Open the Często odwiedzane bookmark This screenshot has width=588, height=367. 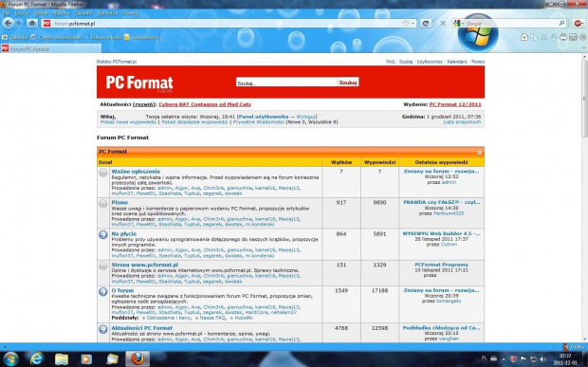click(56, 37)
